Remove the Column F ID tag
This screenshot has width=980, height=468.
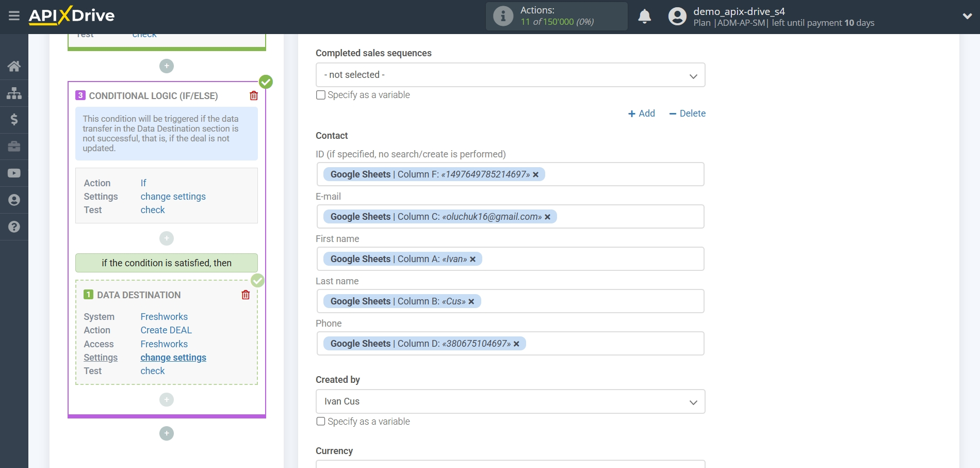coord(536,175)
